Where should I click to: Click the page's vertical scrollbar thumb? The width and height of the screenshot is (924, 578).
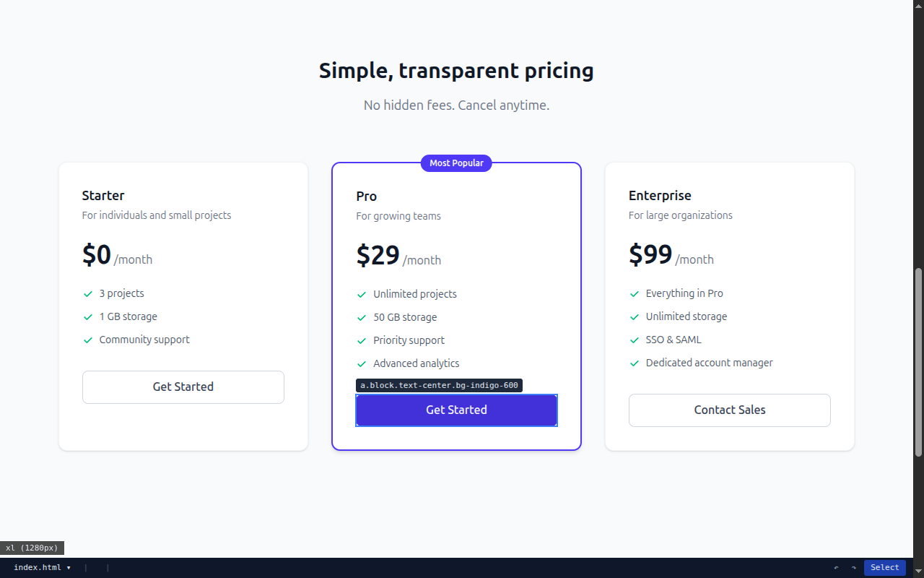click(918, 361)
